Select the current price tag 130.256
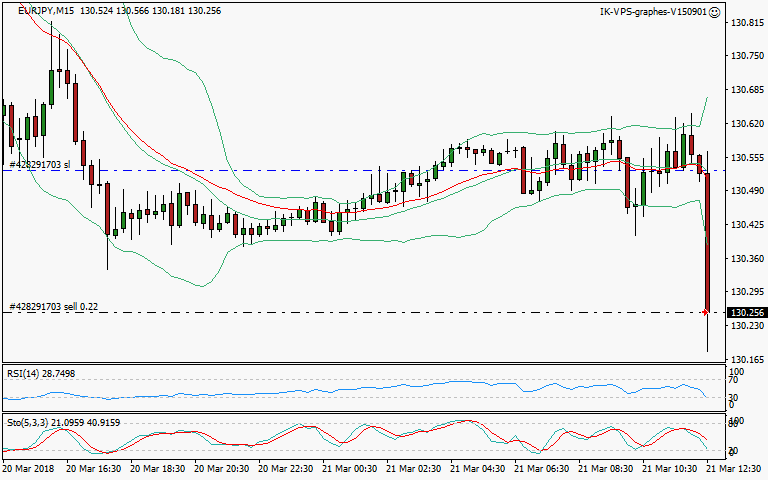This screenshot has width=768, height=480. click(x=747, y=313)
